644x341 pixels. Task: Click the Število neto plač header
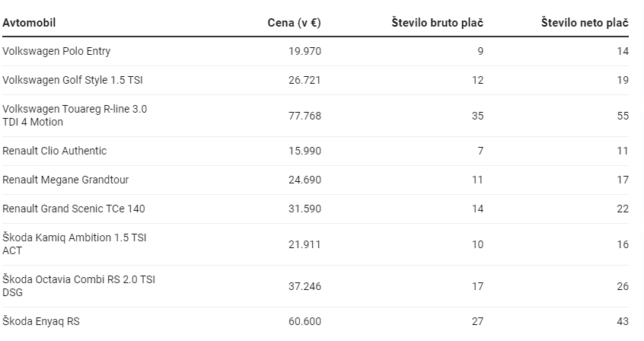tap(585, 23)
